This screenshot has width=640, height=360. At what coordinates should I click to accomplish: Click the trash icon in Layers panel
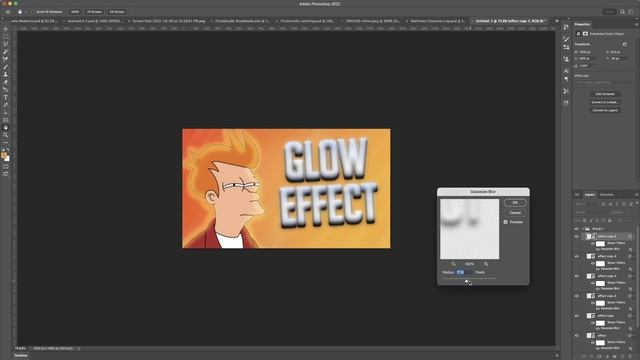click(630, 356)
